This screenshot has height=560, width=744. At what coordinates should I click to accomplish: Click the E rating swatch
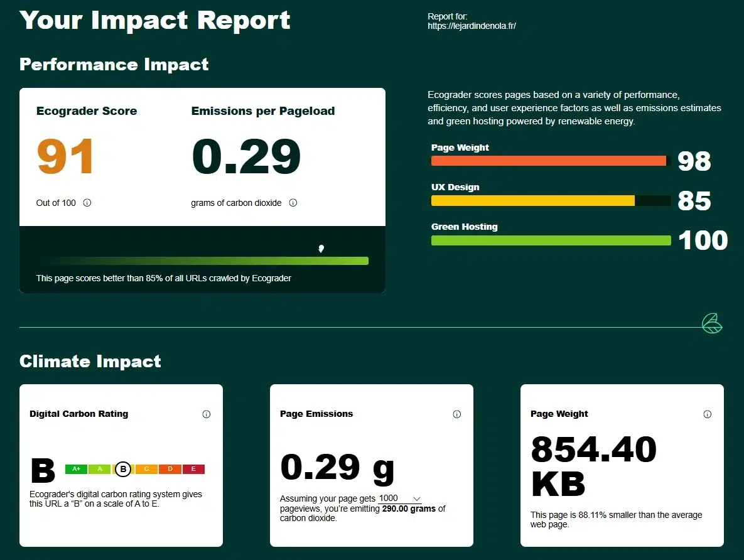pos(193,469)
